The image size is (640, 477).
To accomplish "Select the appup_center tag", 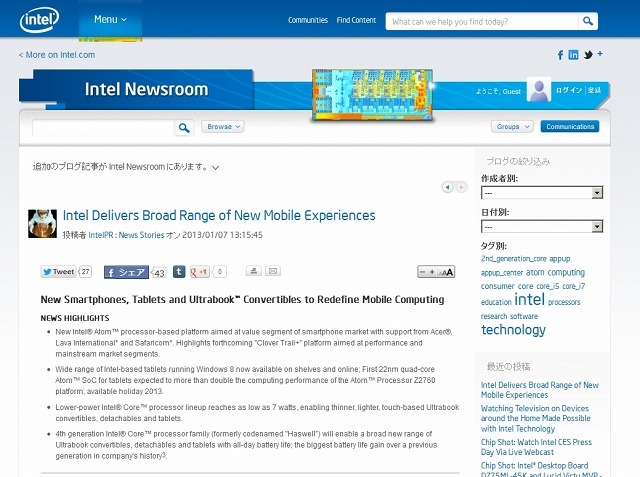I will 502,273.
